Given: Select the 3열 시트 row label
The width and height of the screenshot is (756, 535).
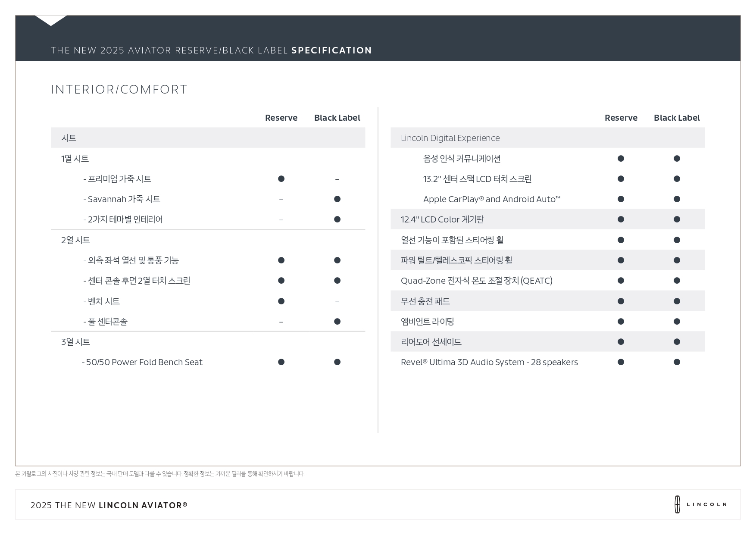Looking at the screenshot, I should 75,341.
